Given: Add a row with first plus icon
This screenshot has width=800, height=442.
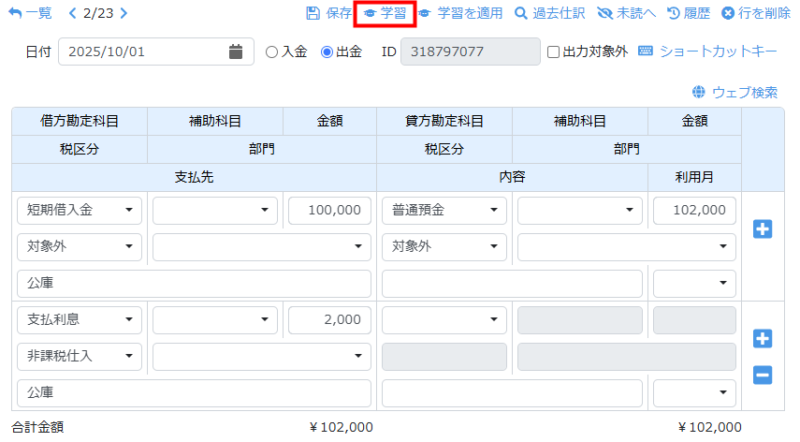Looking at the screenshot, I should pyautogui.click(x=762, y=230).
